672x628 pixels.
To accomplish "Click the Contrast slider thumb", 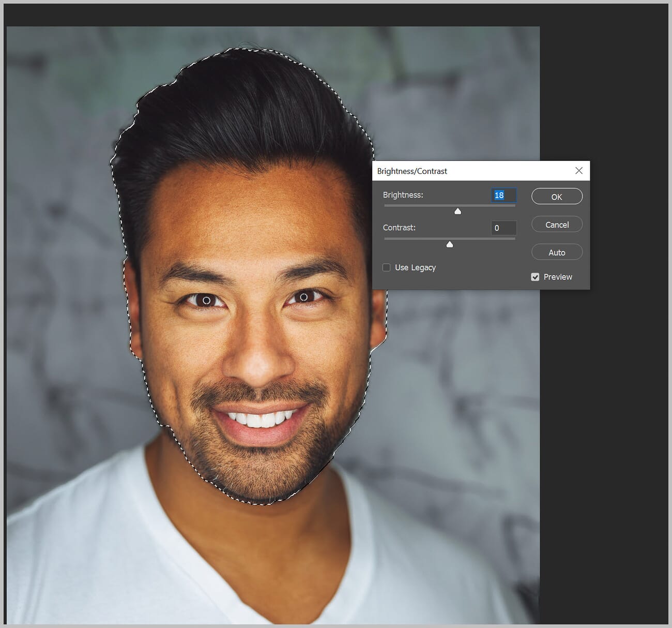I will (x=449, y=244).
